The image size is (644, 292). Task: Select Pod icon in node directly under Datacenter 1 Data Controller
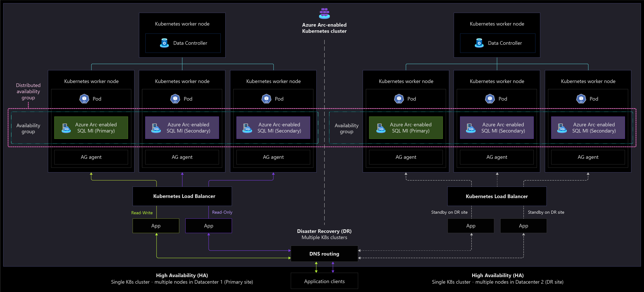pos(175,99)
